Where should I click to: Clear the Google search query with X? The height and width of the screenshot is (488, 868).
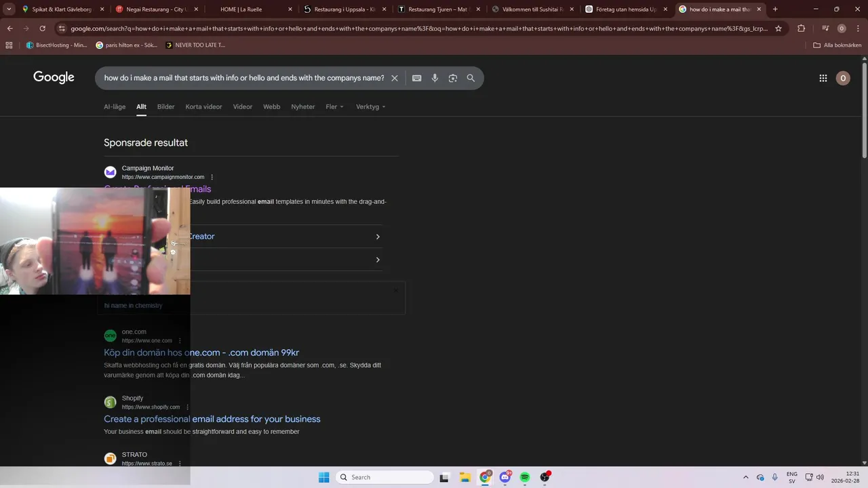point(394,78)
